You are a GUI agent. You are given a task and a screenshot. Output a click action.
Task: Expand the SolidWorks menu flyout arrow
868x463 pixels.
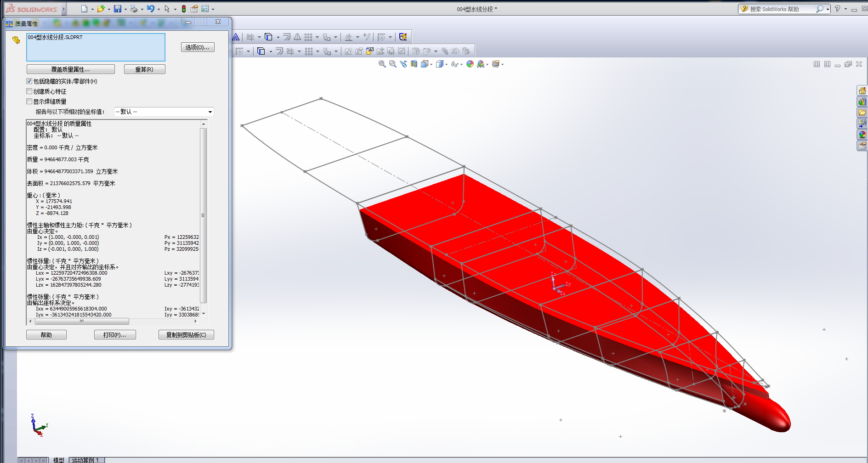pyautogui.click(x=64, y=9)
